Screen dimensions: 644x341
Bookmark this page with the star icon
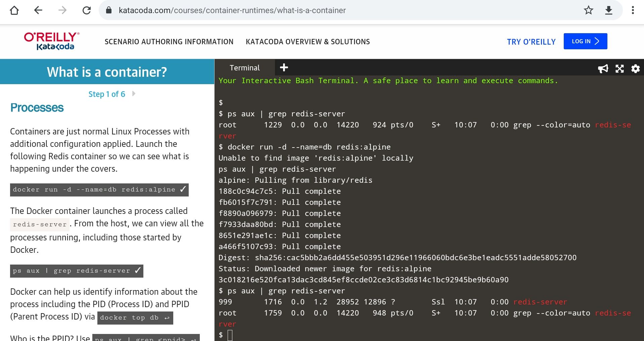click(x=588, y=10)
